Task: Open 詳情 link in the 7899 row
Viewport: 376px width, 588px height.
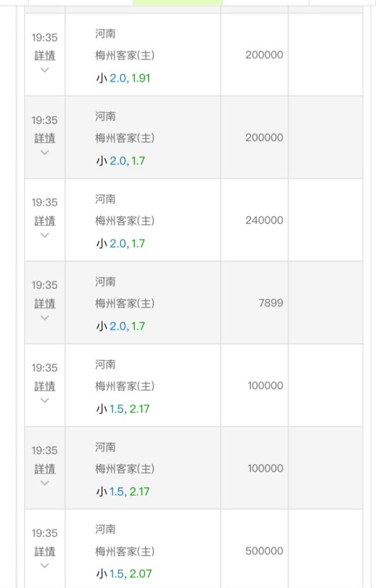Action: point(45,303)
